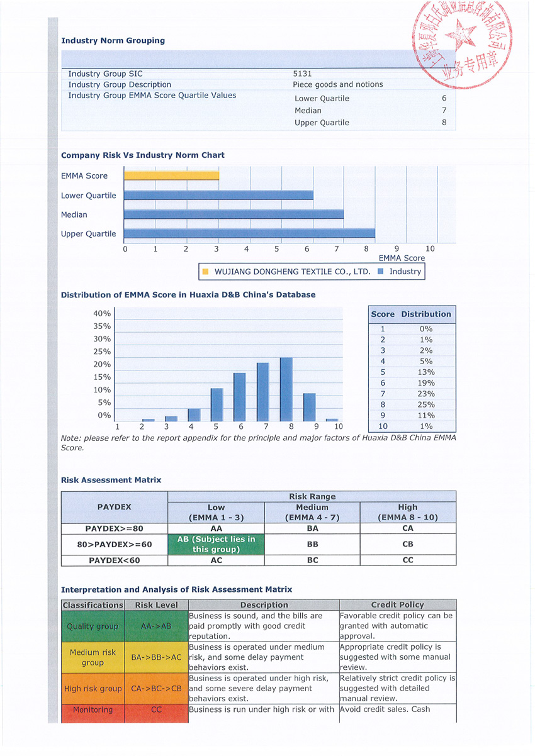Select the "High (EMMA 8 - 10)" column header
Viewport: 535px width, 756px height.
click(x=408, y=512)
